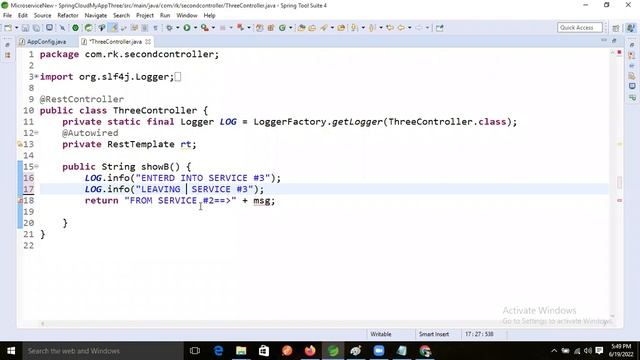Open Microsoft Edge from the taskbar
The height and width of the screenshot is (360, 640).
(218, 351)
